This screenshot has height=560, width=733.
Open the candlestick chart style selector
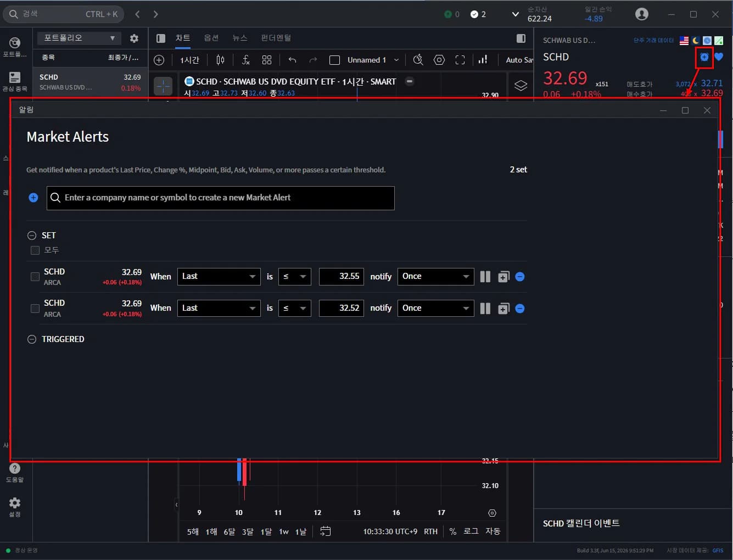pos(220,60)
